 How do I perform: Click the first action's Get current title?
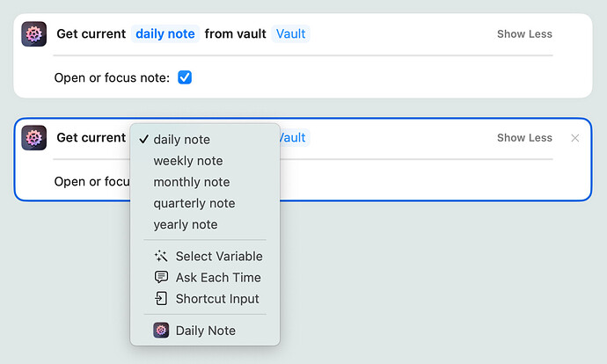[x=91, y=34]
